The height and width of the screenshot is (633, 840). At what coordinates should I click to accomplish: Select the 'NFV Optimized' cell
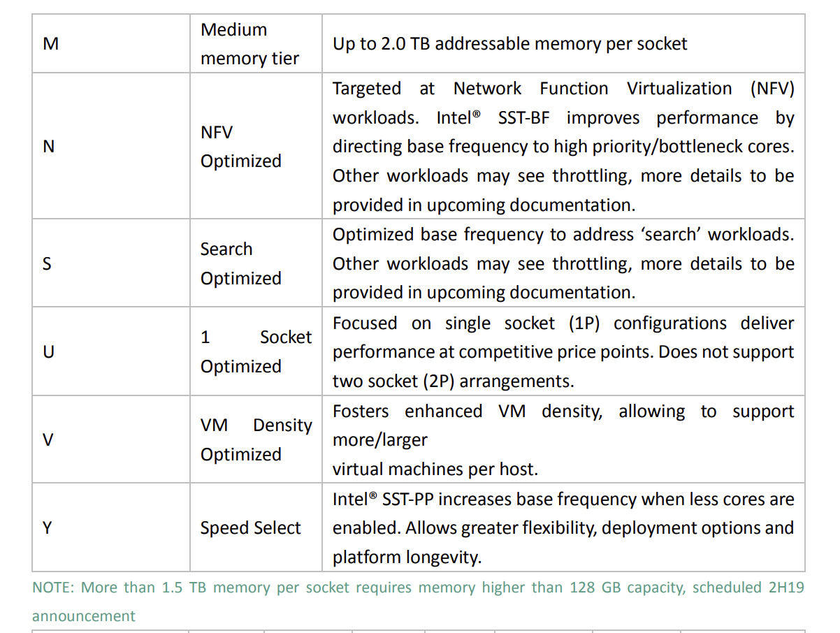(x=240, y=147)
